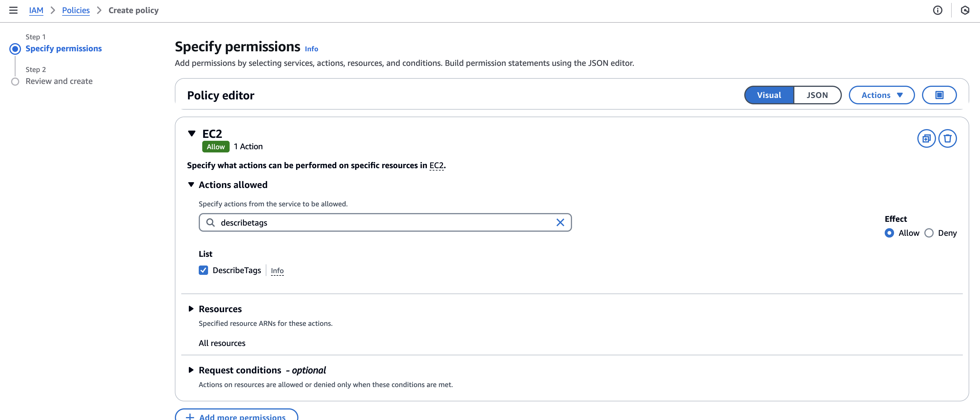Open the Actions dropdown menu
The image size is (980, 420).
(882, 95)
